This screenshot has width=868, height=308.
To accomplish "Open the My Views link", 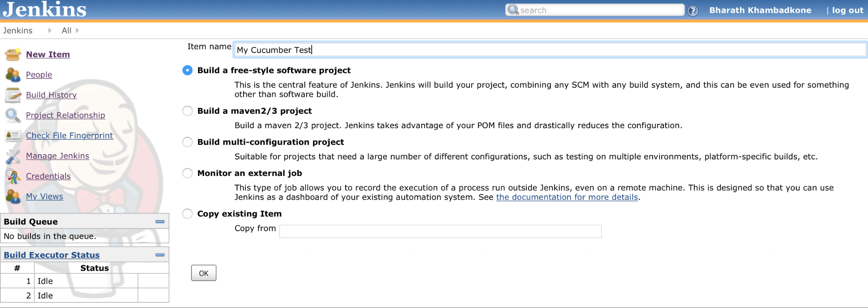I will pyautogui.click(x=44, y=196).
